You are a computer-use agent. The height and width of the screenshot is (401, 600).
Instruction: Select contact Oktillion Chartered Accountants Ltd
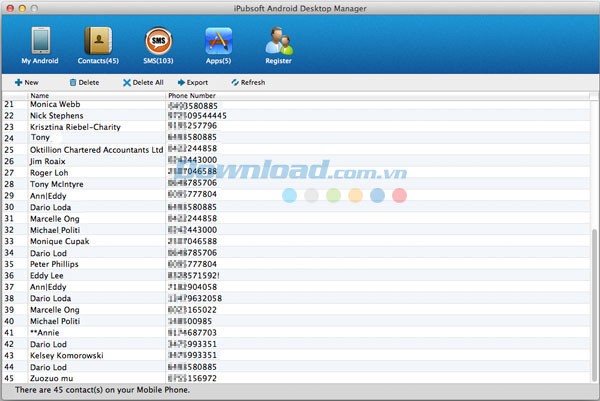[x=96, y=150]
